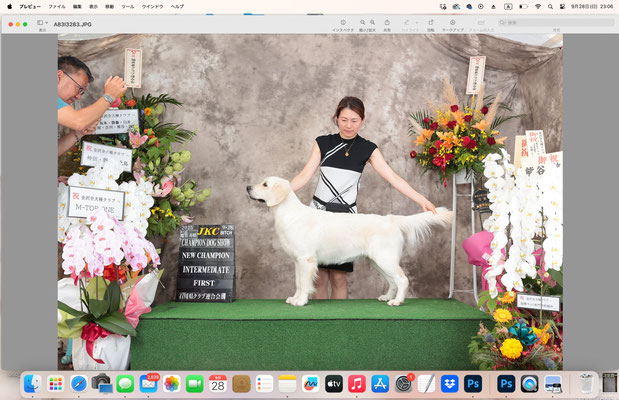Open Wi-Fi status menu
619x400 pixels.
[538, 6]
